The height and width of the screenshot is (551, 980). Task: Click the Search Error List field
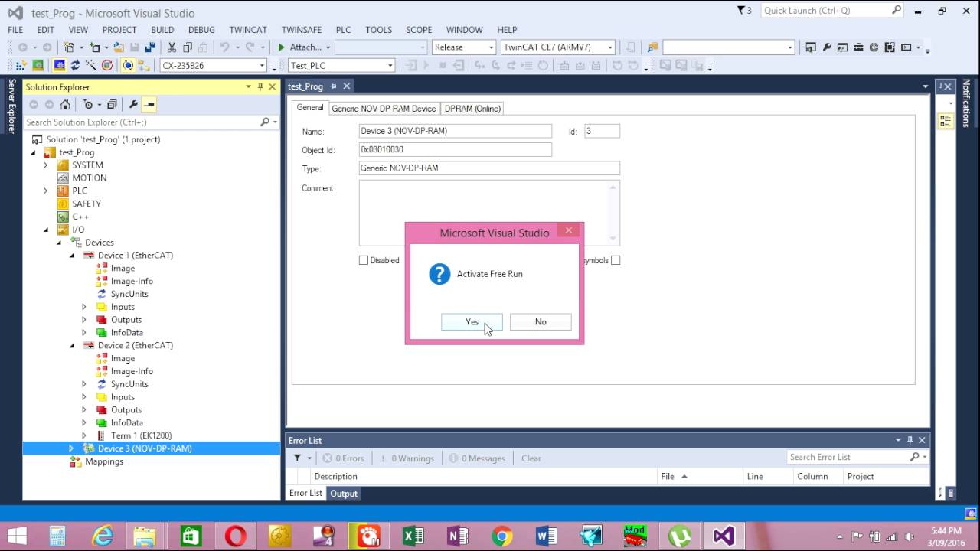coord(856,457)
